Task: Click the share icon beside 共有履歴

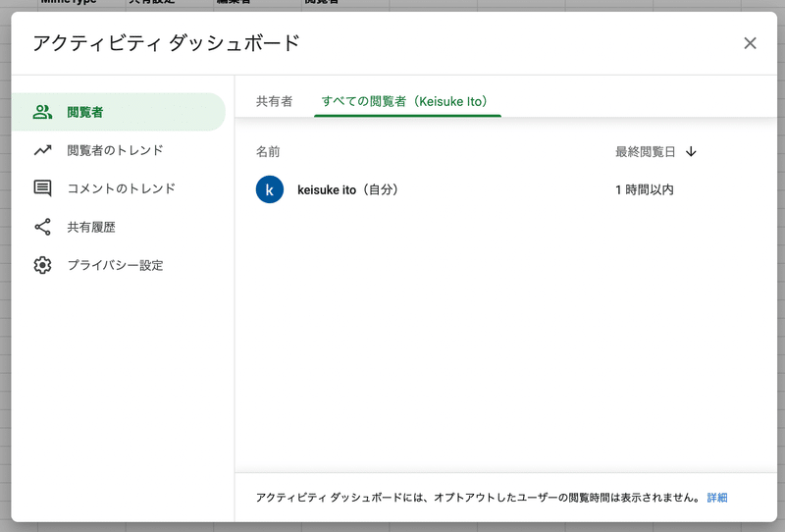Action: tap(42, 227)
